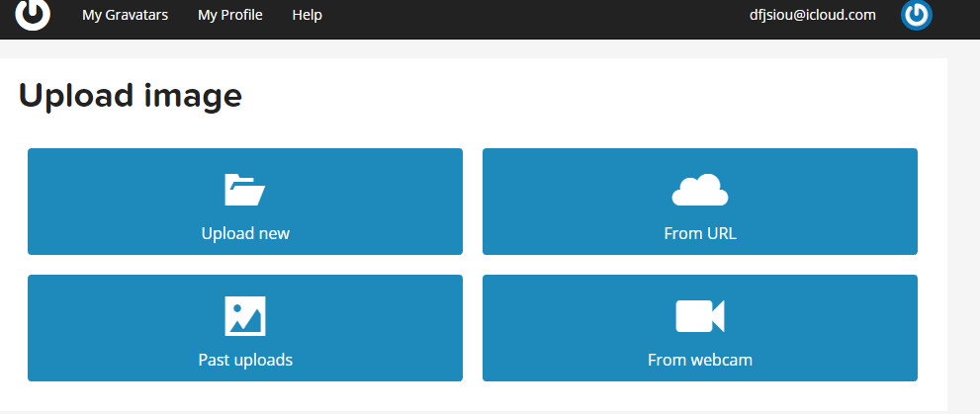Click the video camera icon for From webcam

point(700,316)
